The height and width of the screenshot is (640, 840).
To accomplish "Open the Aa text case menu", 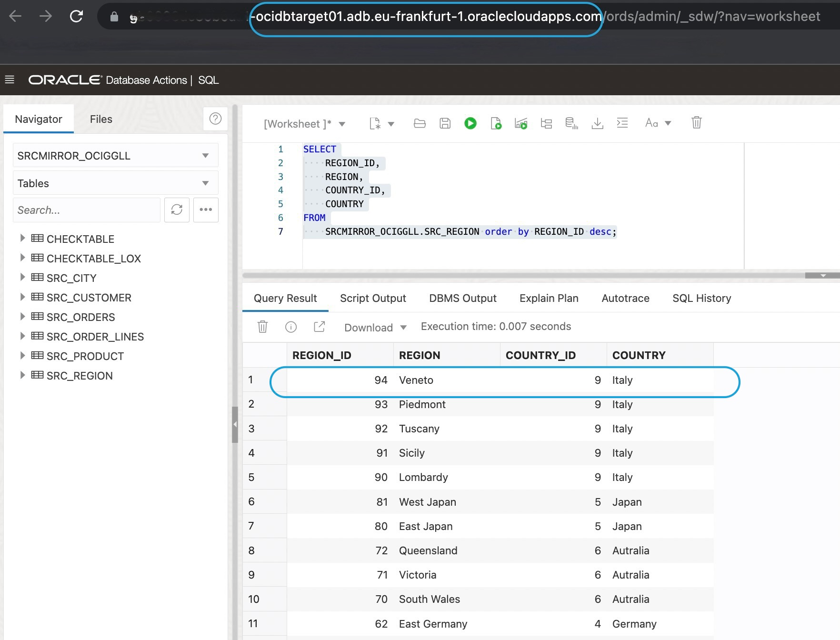I will [x=658, y=123].
